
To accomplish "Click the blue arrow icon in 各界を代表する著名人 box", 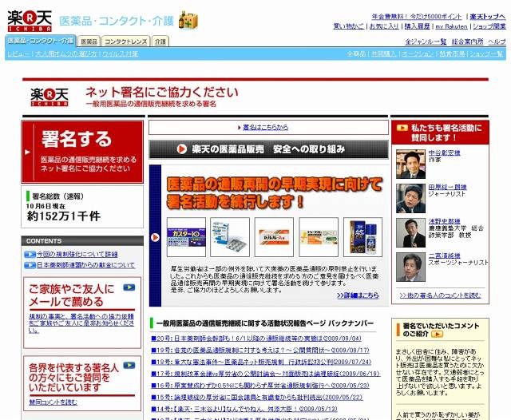I will [129, 366].
